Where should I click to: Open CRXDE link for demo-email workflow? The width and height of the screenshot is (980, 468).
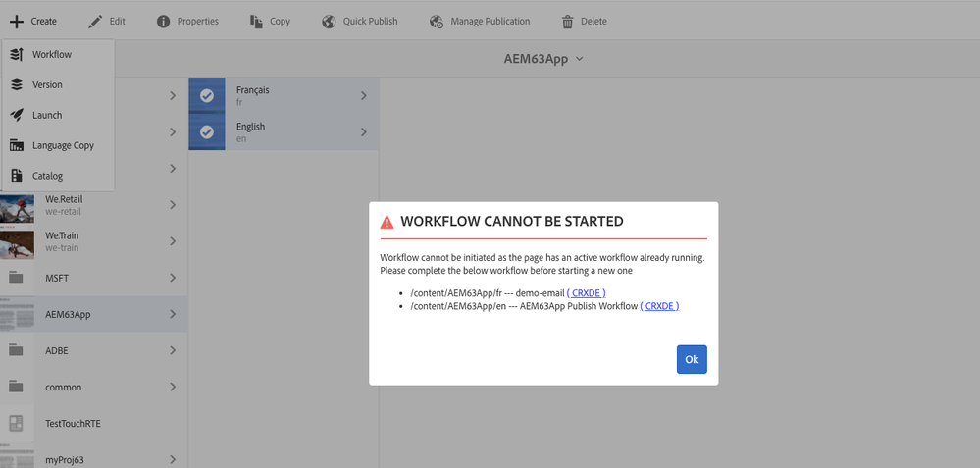586,292
